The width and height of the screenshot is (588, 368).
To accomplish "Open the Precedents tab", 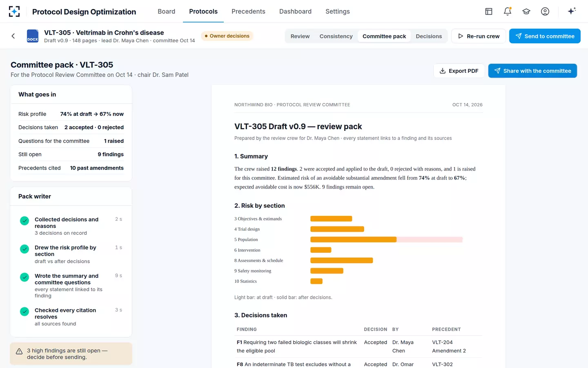I will point(248,11).
